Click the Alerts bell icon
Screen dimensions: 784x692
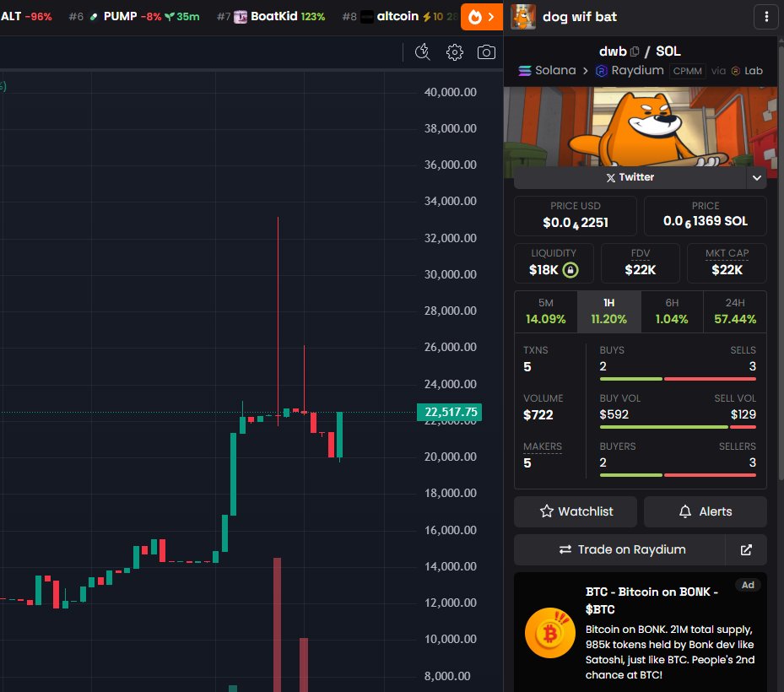[x=685, y=511]
